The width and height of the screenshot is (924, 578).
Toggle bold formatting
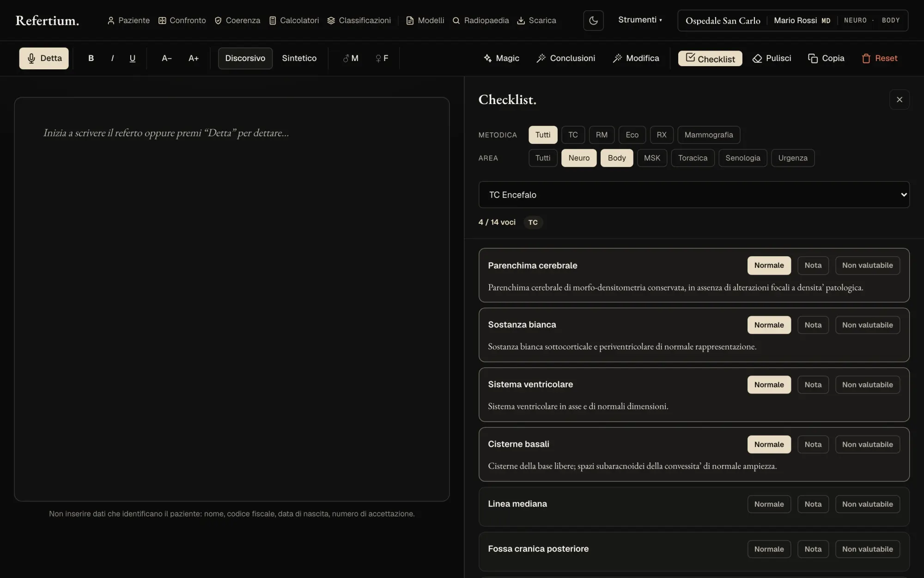tap(91, 58)
